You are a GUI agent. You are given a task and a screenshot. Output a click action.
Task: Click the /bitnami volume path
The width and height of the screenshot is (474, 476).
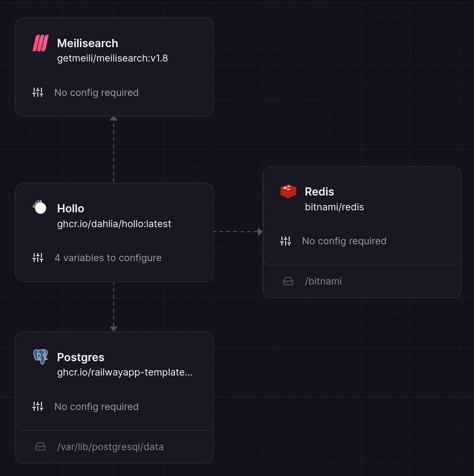point(323,281)
